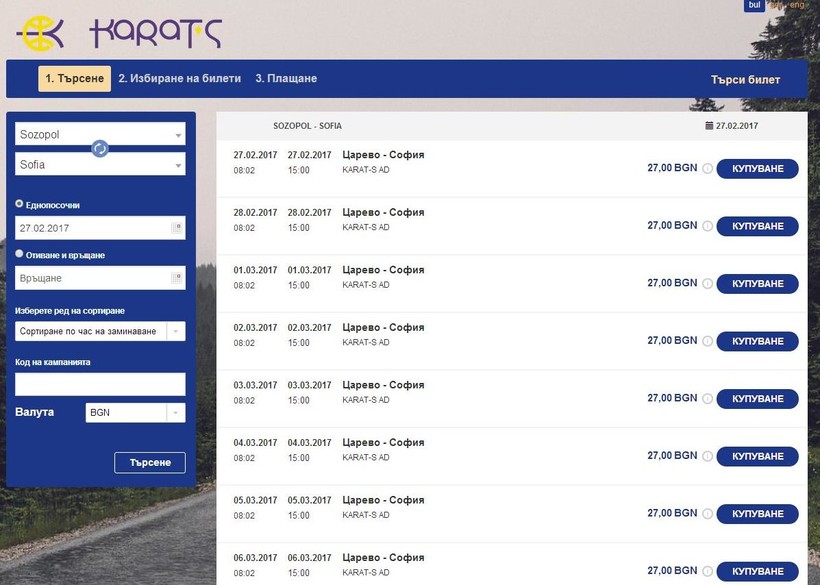This screenshot has height=585, width=820.
Task: Click info icon for the 01.03.2017 trip
Action: pyautogui.click(x=707, y=284)
